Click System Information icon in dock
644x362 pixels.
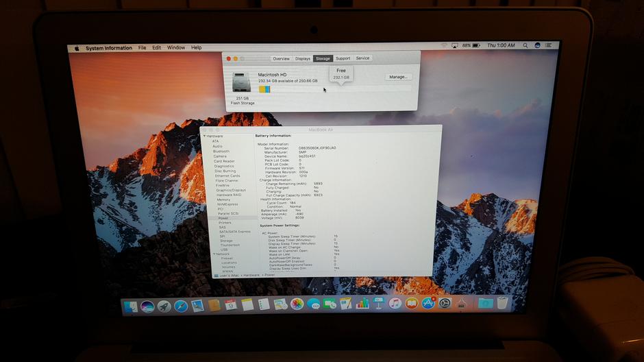(462, 304)
